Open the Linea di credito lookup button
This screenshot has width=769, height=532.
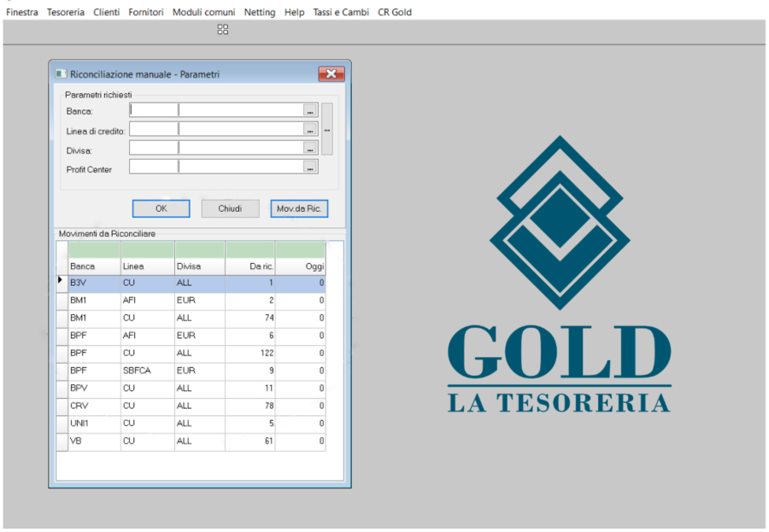click(310, 130)
